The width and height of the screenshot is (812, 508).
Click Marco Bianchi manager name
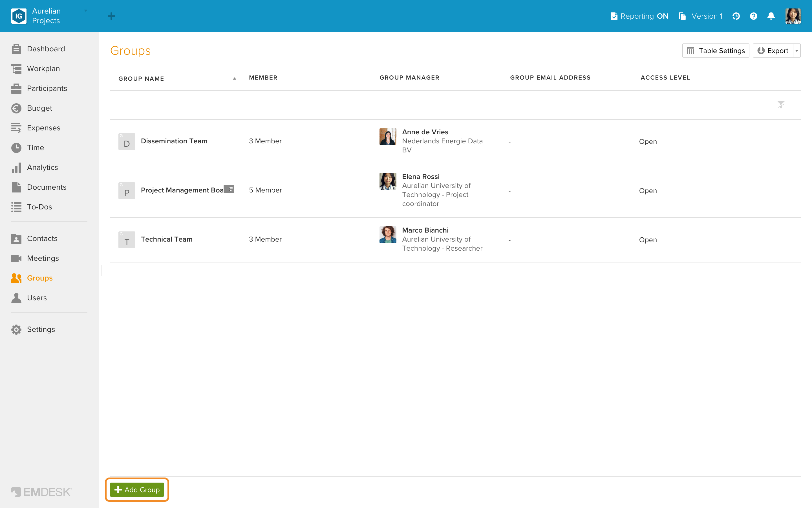425,231
